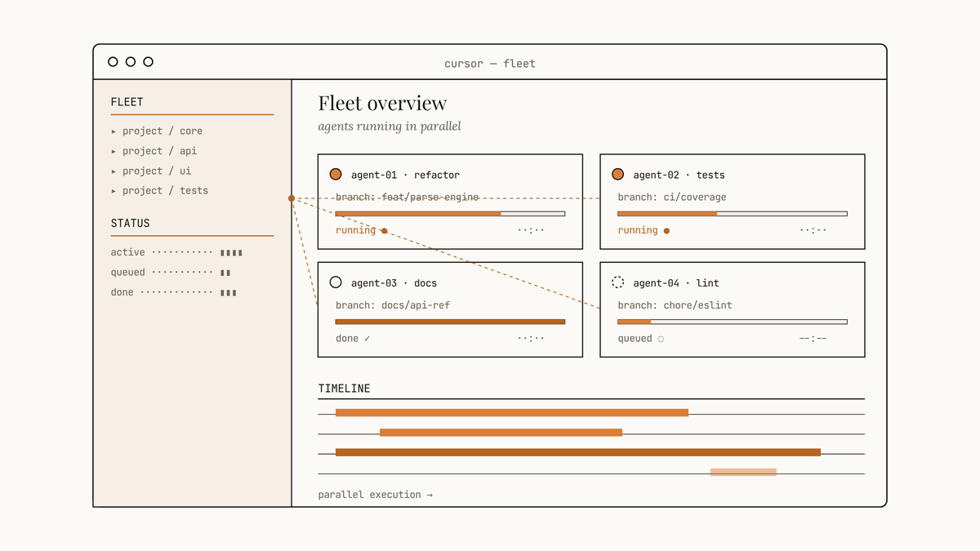Expand the project / tests tree arrow

click(x=114, y=191)
